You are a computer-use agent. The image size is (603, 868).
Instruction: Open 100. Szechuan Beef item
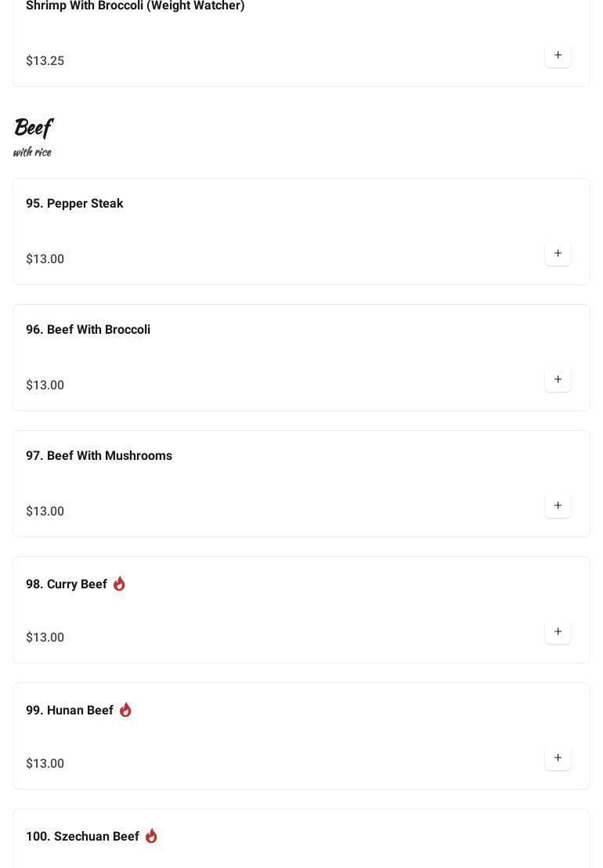coord(82,837)
